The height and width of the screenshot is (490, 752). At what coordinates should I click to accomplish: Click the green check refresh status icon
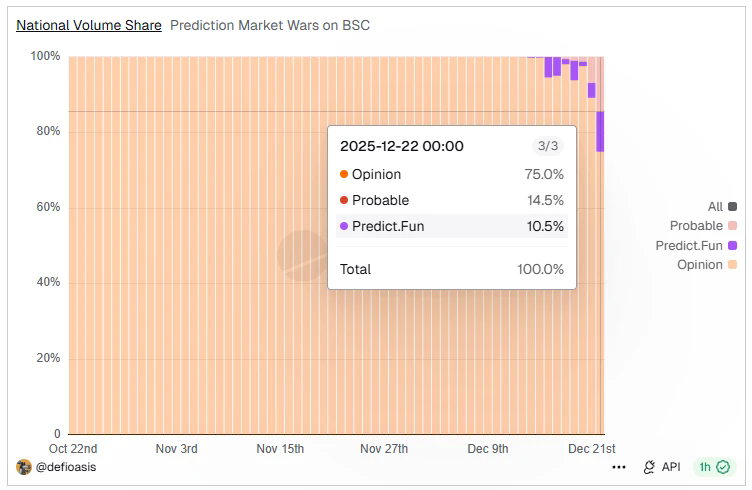(x=723, y=467)
